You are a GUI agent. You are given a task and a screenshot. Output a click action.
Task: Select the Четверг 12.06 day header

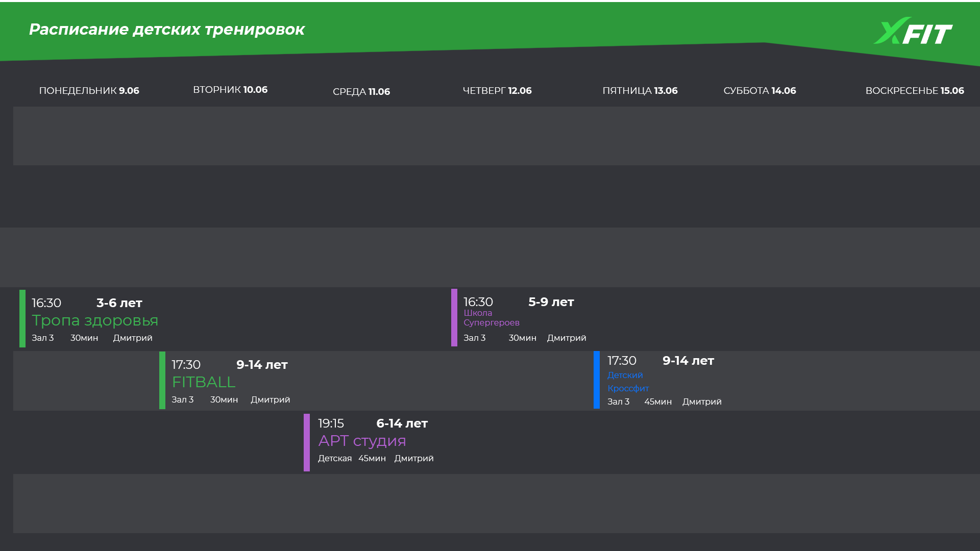(497, 91)
